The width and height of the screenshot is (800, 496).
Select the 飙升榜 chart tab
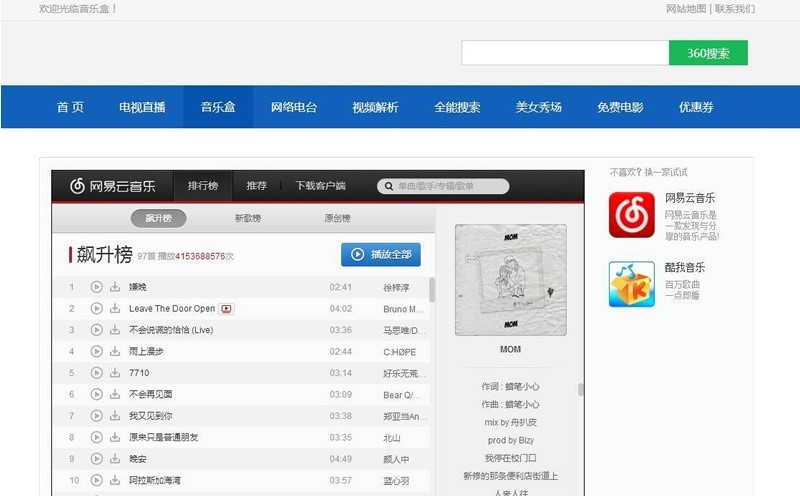tap(158, 218)
